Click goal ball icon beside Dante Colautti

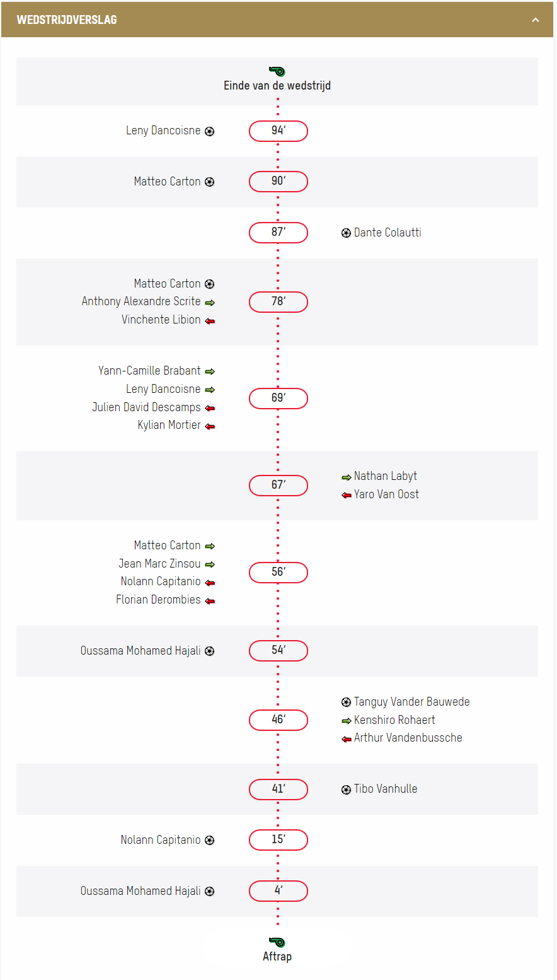tap(346, 233)
